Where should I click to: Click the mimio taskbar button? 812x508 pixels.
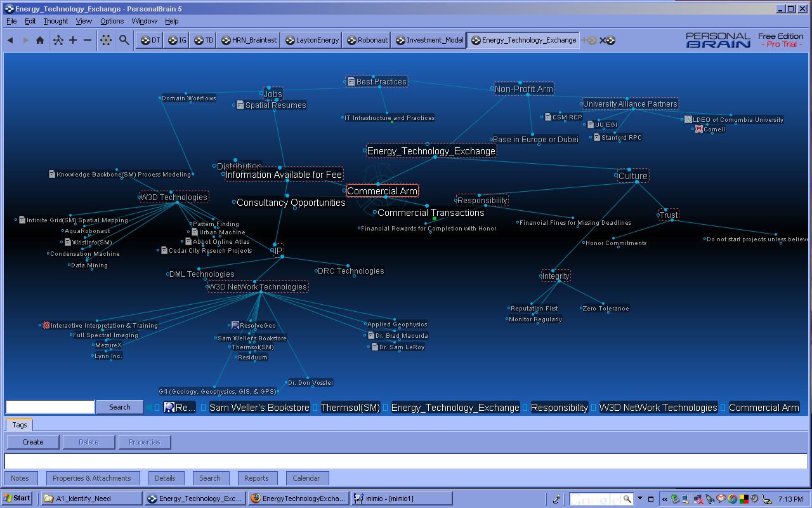[x=401, y=498]
